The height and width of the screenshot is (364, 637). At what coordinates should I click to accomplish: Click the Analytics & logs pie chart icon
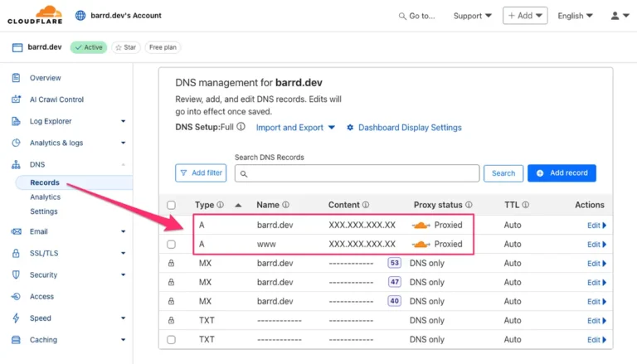click(x=16, y=143)
